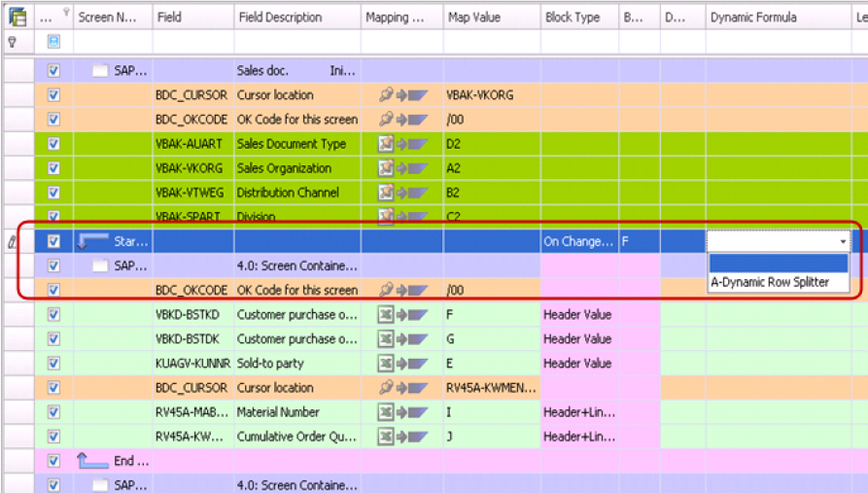Image resolution: width=868 pixels, height=493 pixels.
Task: Click mapping icon for BDC_CURSOR VBAK-VKORG row
Action: click(x=402, y=95)
